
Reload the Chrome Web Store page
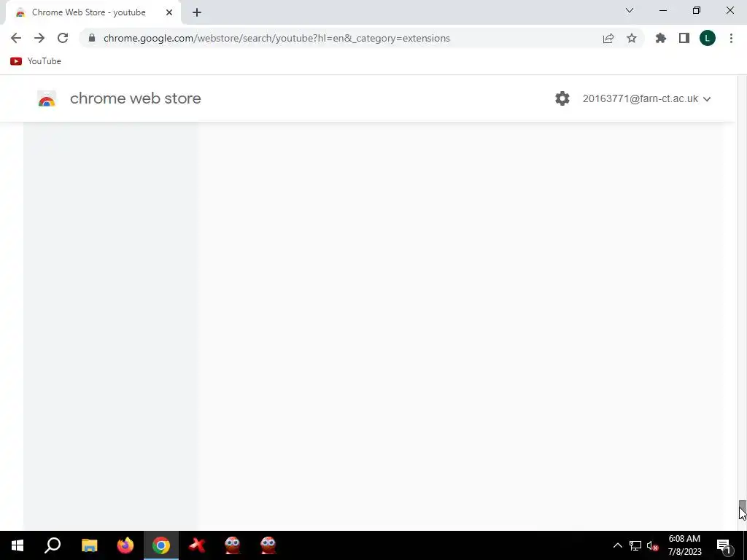(63, 38)
